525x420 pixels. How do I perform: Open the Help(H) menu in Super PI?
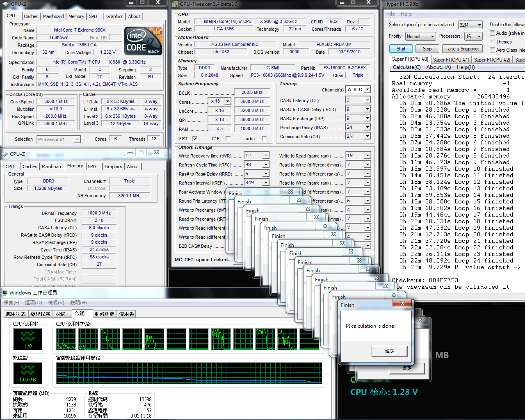pyautogui.click(x=466, y=67)
